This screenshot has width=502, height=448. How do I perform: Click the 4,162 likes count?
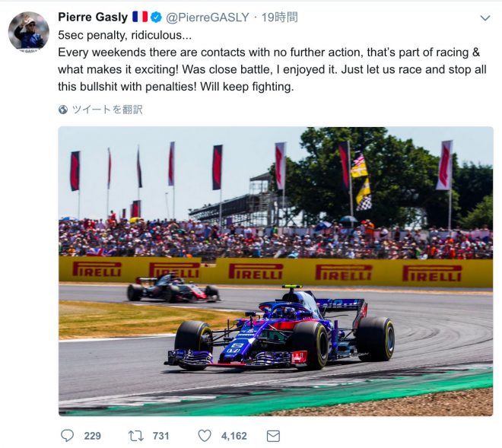pyautogui.click(x=234, y=436)
